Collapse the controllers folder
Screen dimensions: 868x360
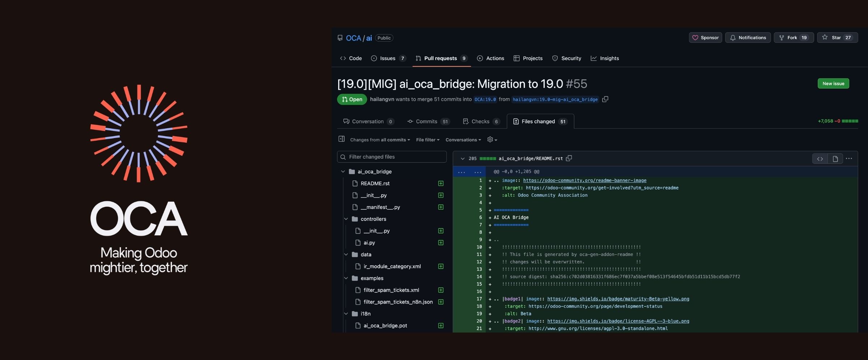pos(346,219)
